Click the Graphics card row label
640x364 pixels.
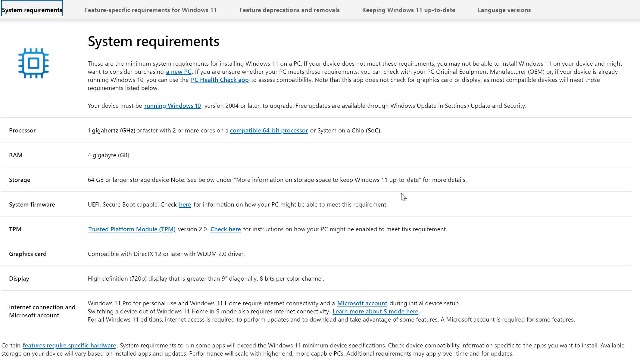coord(28,254)
